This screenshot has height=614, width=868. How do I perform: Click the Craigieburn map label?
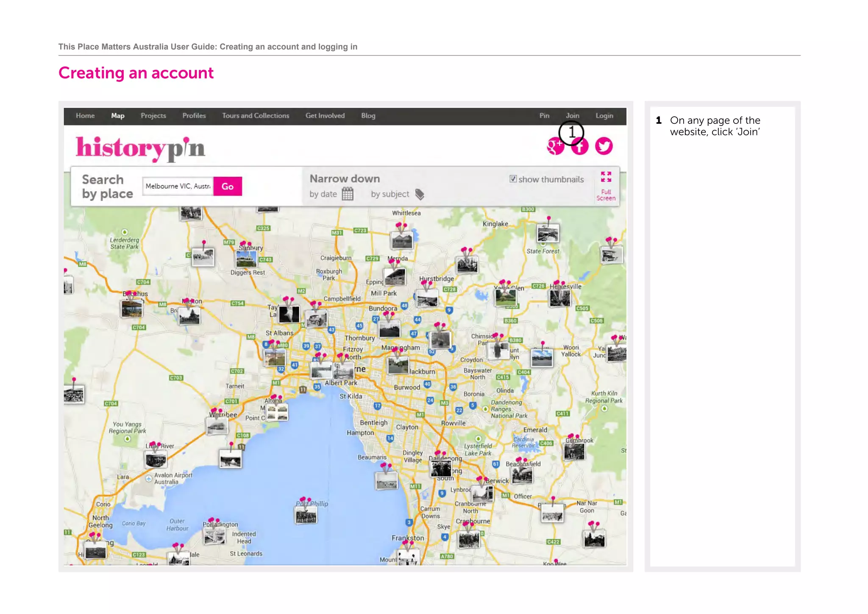point(336,258)
